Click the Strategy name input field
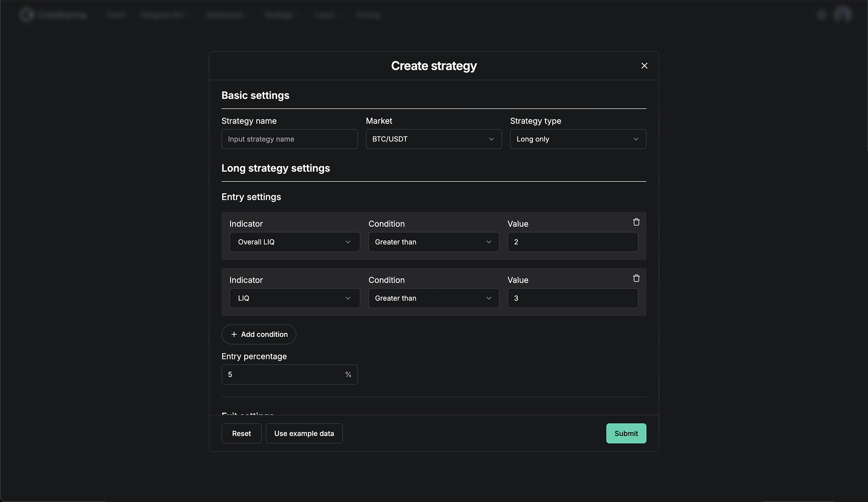Viewport: 868px width, 502px height. coord(289,139)
